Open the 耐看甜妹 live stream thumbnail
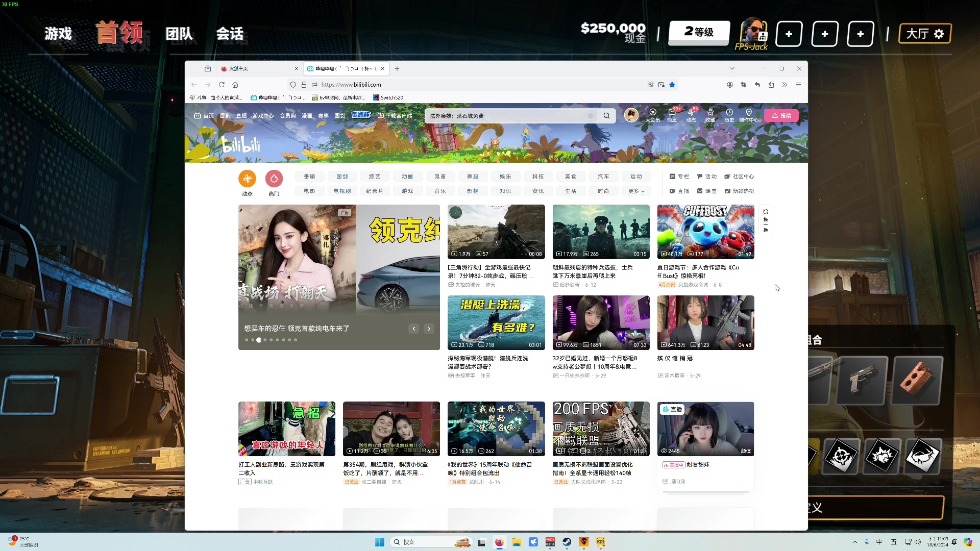This screenshot has height=551, width=980. coord(705,429)
